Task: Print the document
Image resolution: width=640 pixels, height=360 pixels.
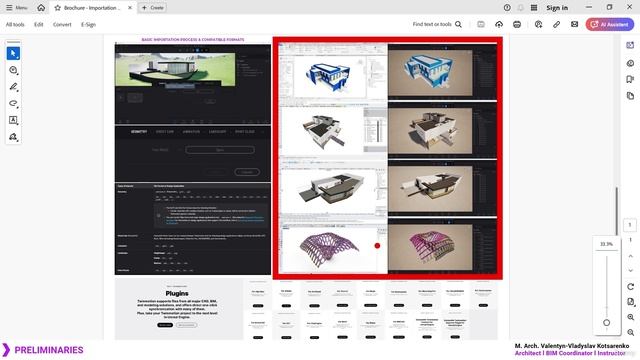Action: click(517, 24)
